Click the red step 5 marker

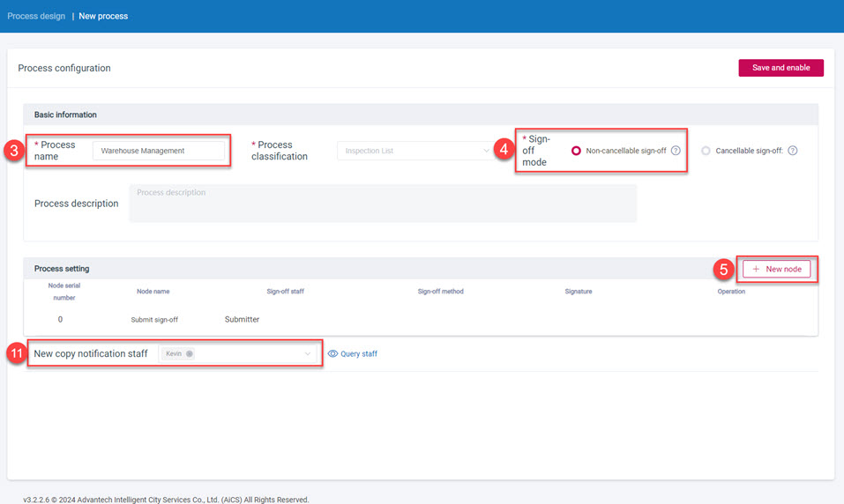pyautogui.click(x=722, y=268)
